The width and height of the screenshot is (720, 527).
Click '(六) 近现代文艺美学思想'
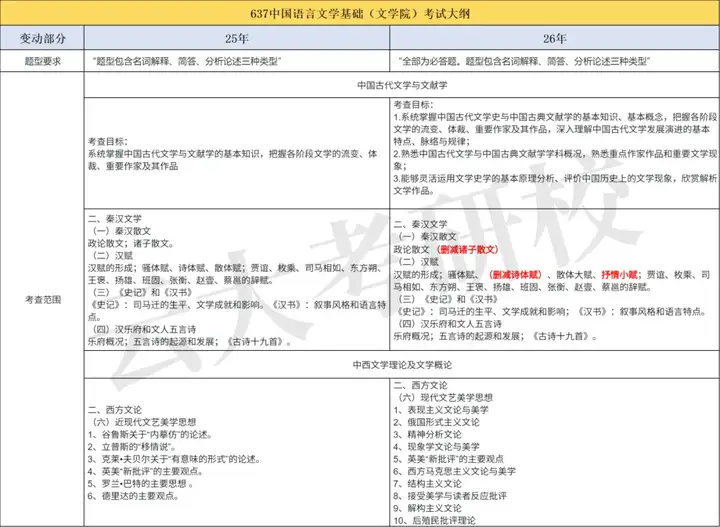[x=144, y=422]
